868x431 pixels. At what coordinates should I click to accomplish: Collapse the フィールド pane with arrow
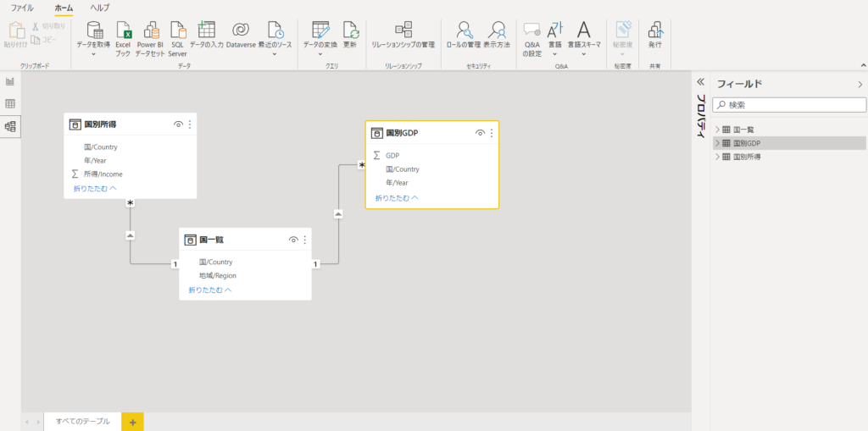[x=860, y=84]
